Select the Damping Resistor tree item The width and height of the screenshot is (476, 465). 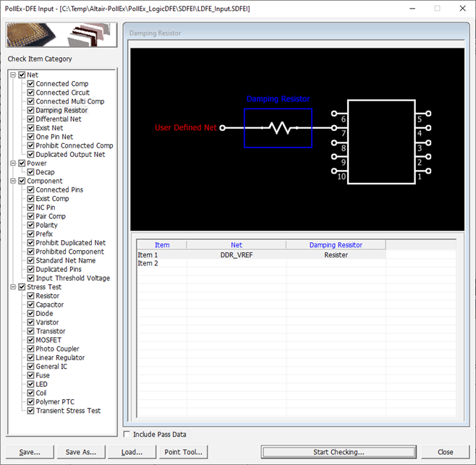tap(61, 111)
